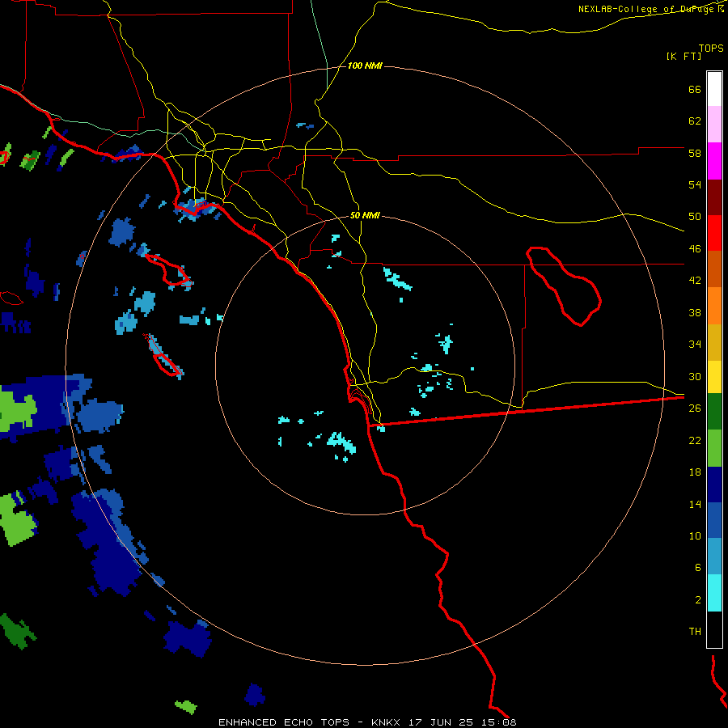This screenshot has height=728, width=728.
Task: Click the light pink swatch between the 62 and 58 labels
Action: tap(714, 124)
